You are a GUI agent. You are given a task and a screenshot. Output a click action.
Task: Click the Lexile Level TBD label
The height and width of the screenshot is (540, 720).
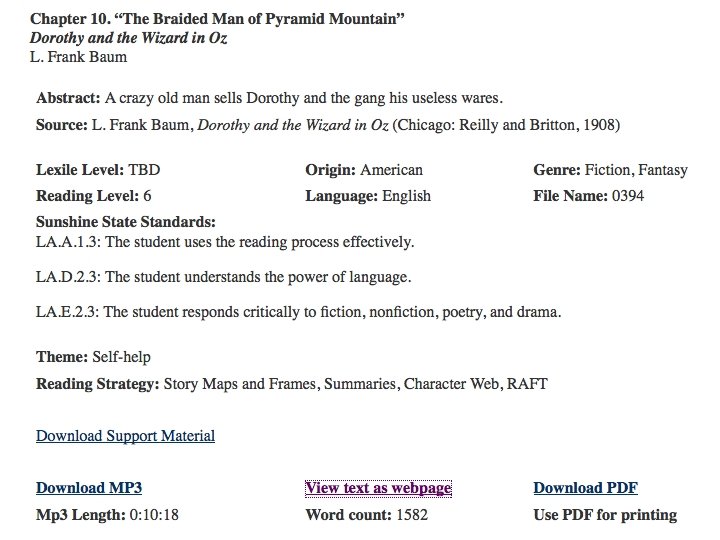tap(98, 170)
